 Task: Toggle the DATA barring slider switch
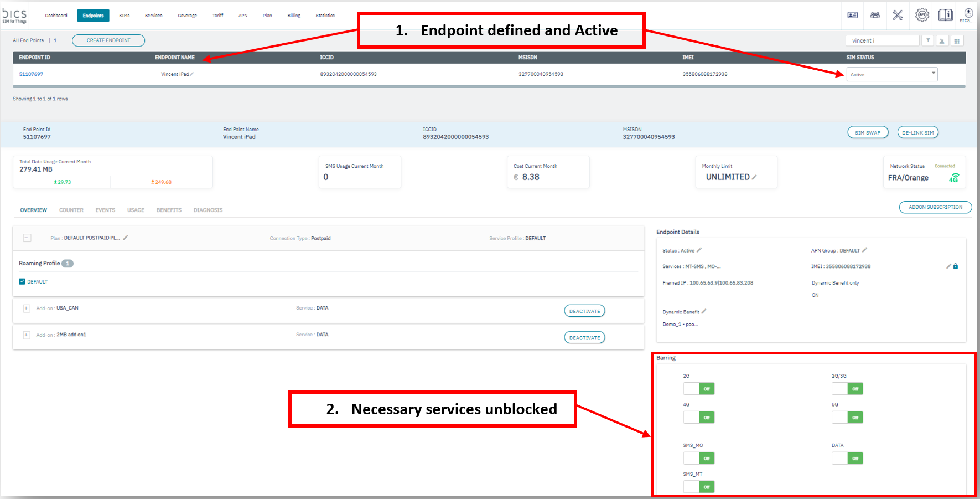coord(847,458)
